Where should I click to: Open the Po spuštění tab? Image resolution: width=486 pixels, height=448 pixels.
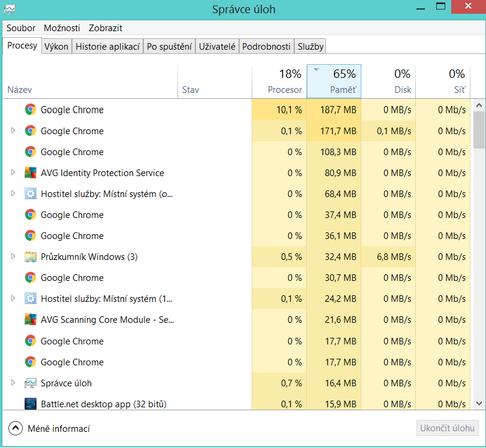[169, 47]
